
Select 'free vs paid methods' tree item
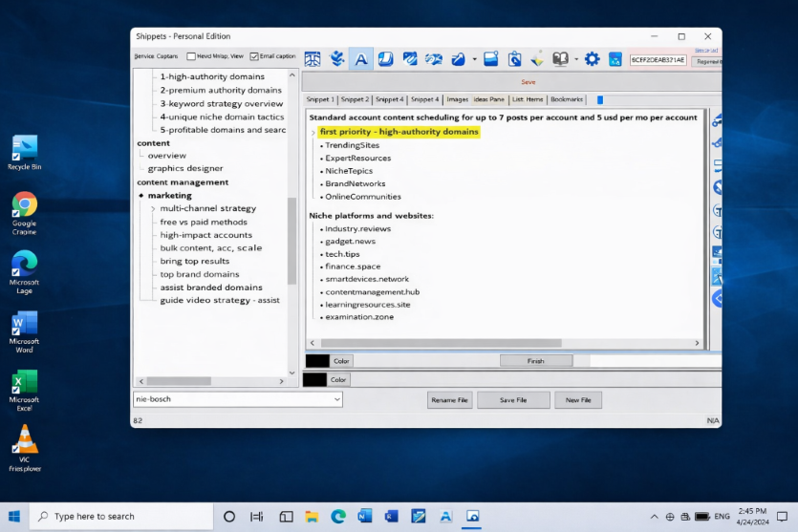tap(203, 223)
